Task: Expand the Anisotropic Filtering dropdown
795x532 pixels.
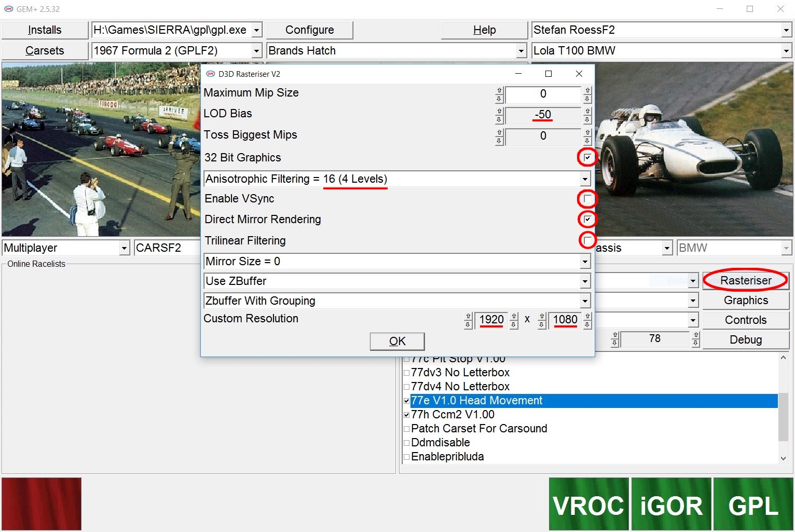Action: pos(585,179)
